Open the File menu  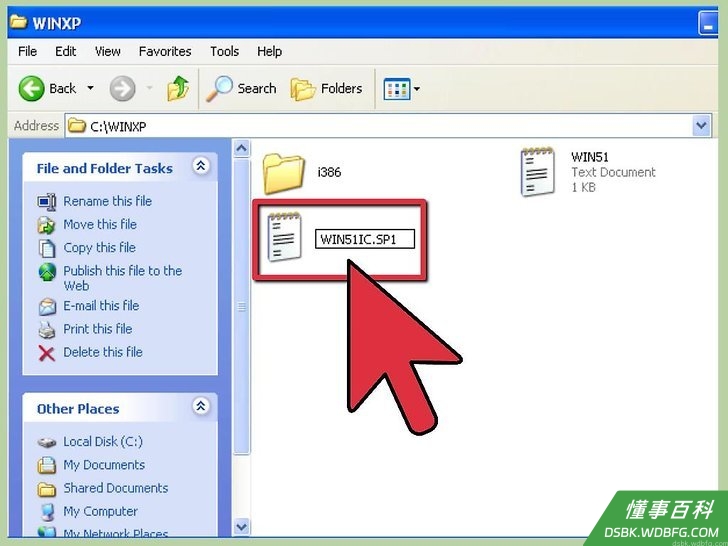pyautogui.click(x=27, y=51)
